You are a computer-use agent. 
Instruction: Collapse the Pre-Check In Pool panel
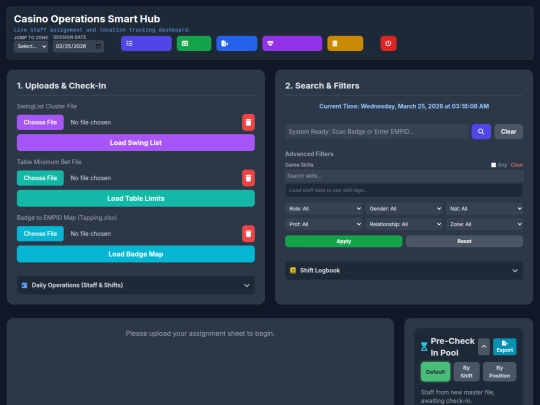pos(484,347)
